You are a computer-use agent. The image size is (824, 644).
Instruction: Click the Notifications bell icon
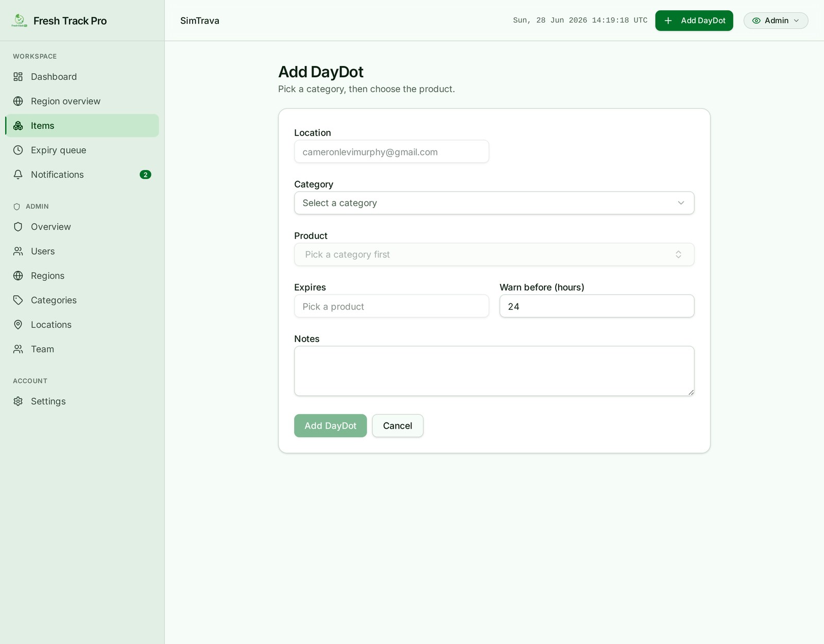(x=18, y=175)
